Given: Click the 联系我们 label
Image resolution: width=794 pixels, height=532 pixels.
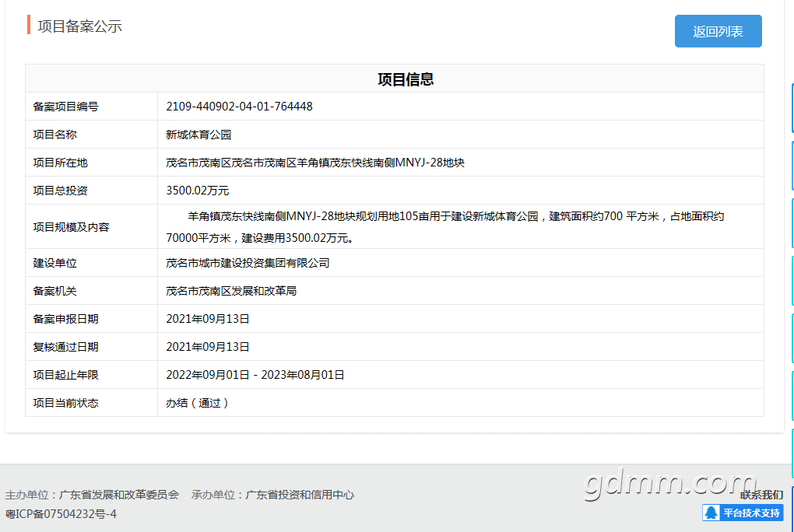Looking at the screenshot, I should click(761, 495).
